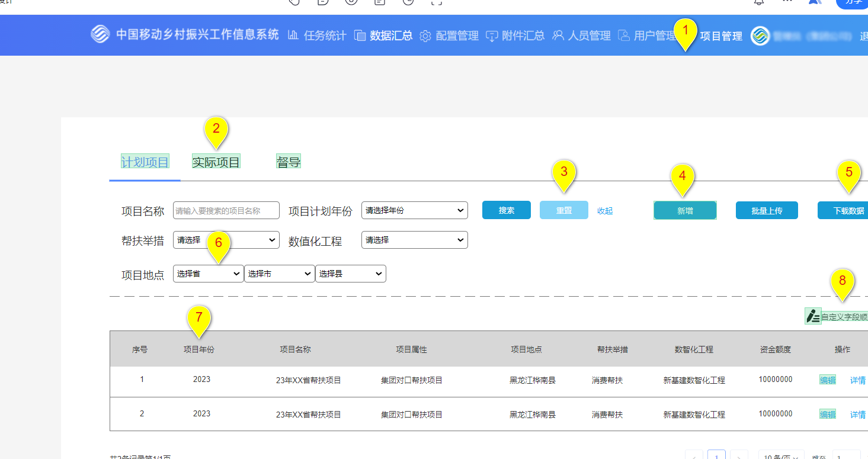
Task: Click the 帮扶举措 table column header
Action: 613,349
